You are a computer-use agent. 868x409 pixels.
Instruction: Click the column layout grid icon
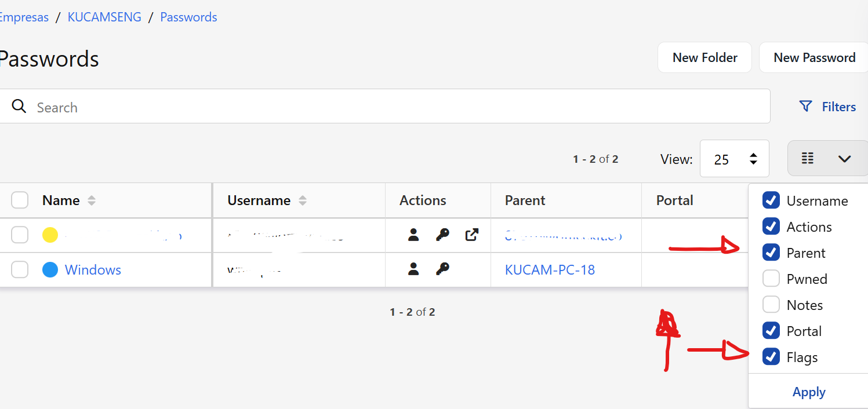pyautogui.click(x=808, y=158)
